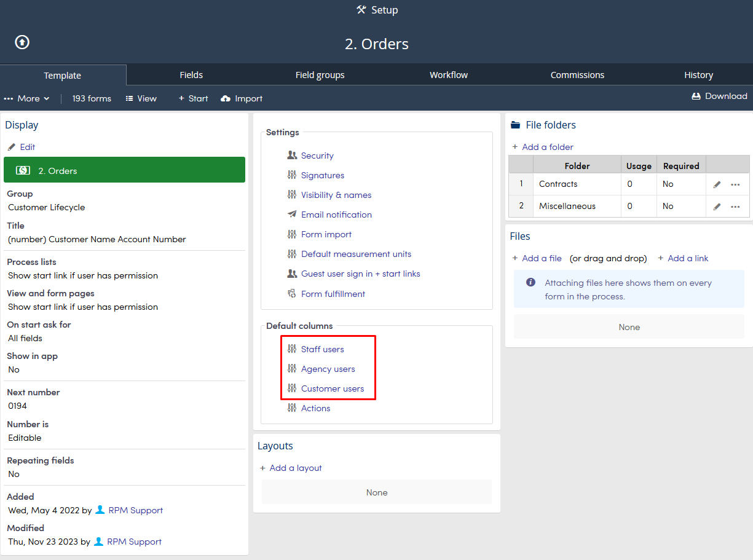Click the Edit link under Display
Image resolution: width=753 pixels, height=560 pixels.
pyautogui.click(x=28, y=147)
